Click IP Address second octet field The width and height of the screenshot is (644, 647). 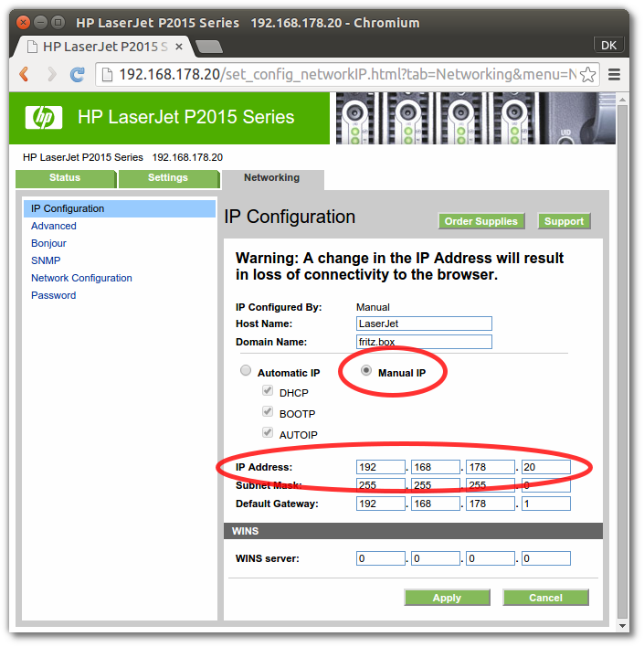pyautogui.click(x=436, y=467)
